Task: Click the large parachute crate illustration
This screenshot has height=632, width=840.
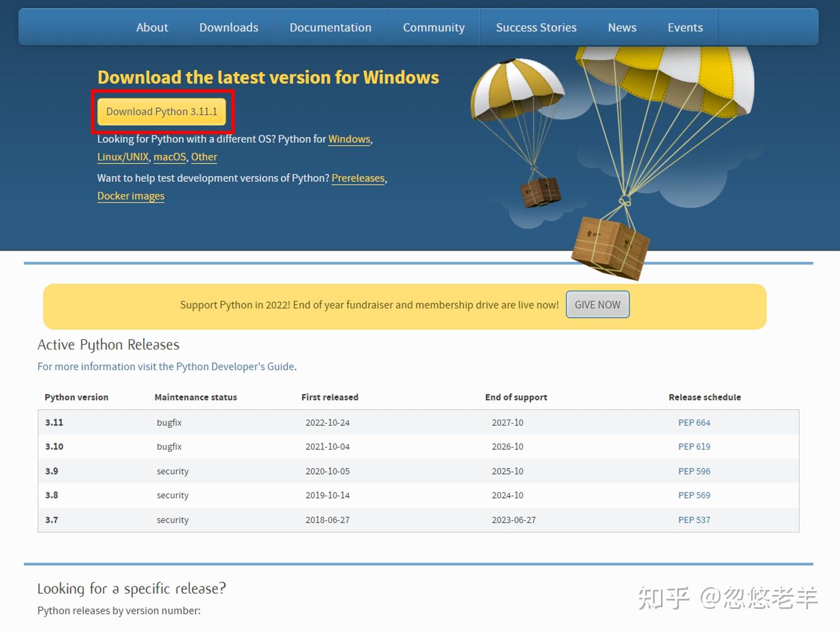Action: (x=610, y=248)
